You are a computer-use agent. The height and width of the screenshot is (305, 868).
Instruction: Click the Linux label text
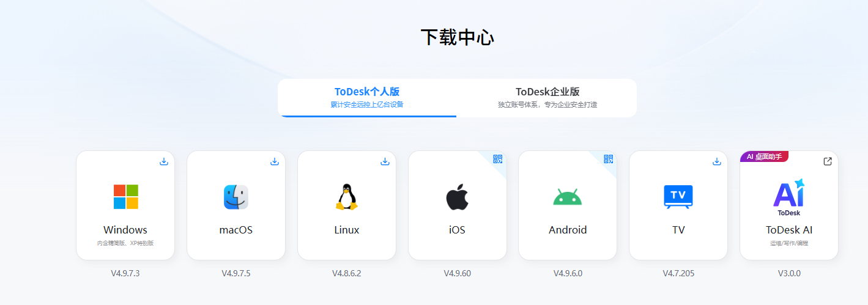point(347,230)
